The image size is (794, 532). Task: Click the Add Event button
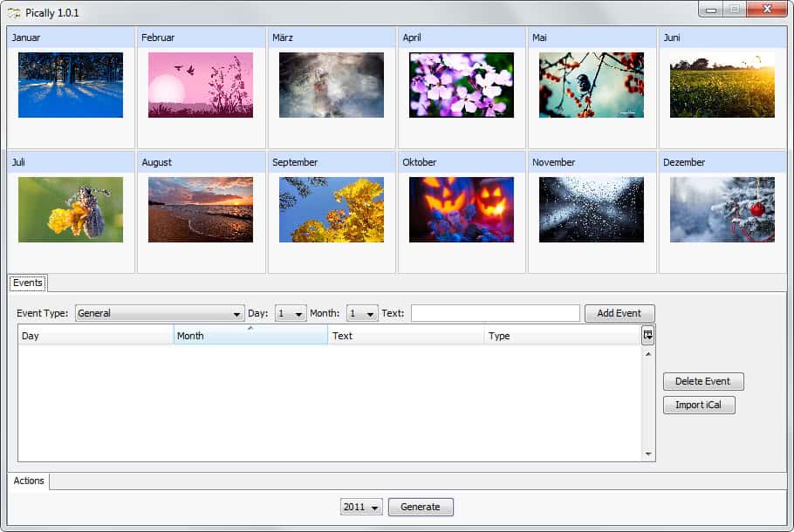[x=619, y=313]
